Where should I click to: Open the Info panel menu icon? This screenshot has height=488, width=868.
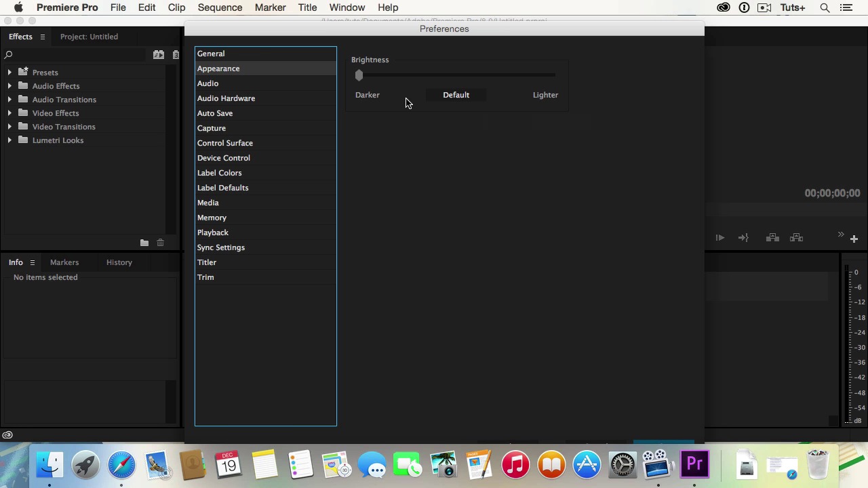point(32,262)
